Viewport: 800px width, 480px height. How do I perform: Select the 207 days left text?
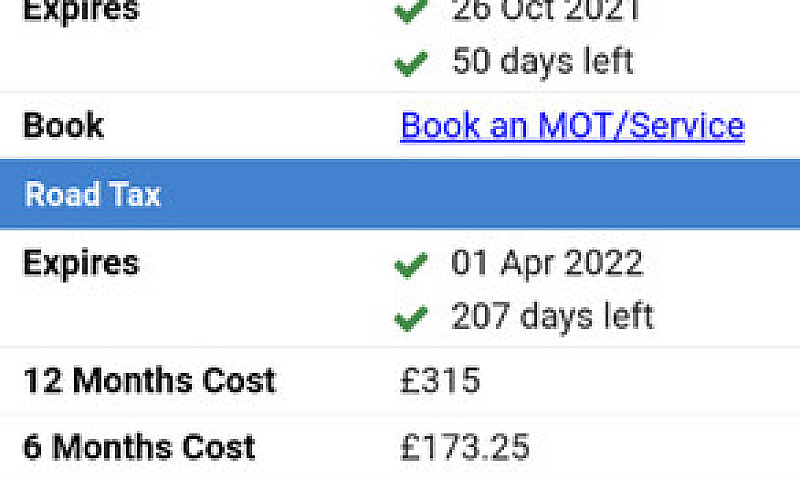coord(552,317)
